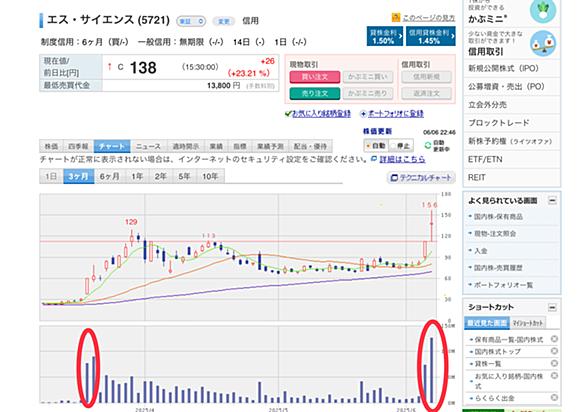Click the 変更 change button

pos(223,21)
